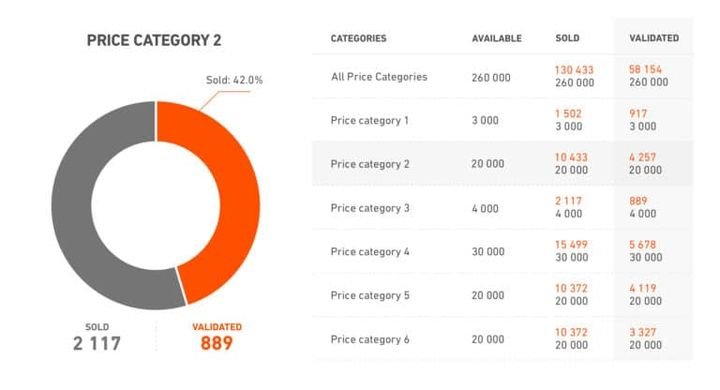Open the Price category 3 row
Screen dimensions: 720x390
tap(502, 208)
